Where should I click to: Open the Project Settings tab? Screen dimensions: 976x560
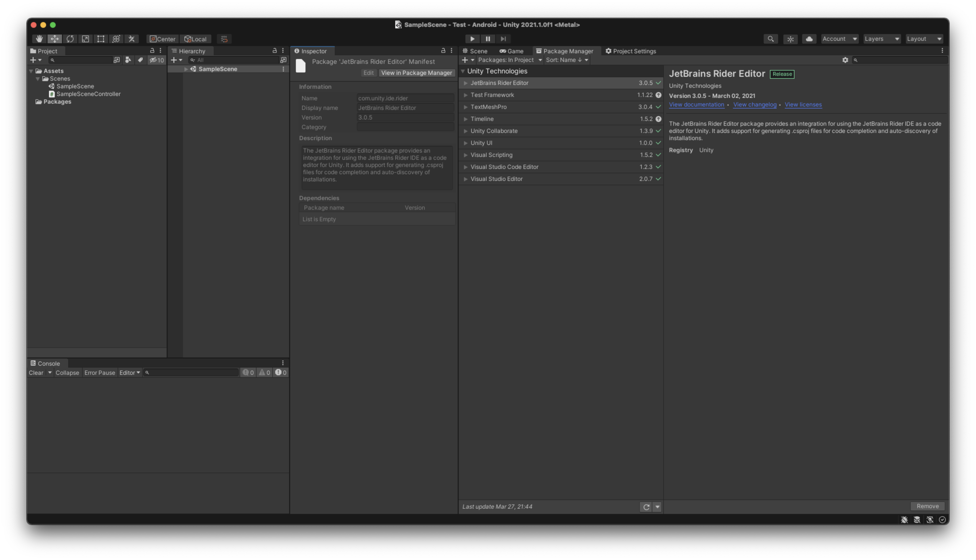(631, 51)
